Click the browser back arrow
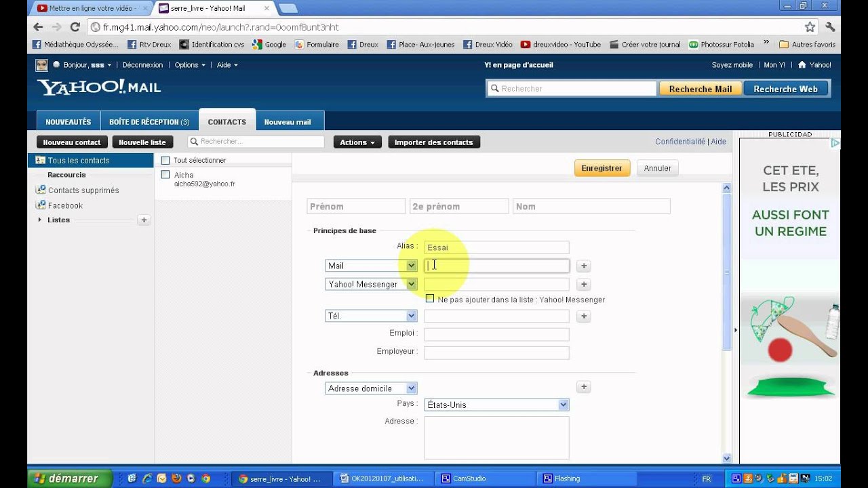 38,27
